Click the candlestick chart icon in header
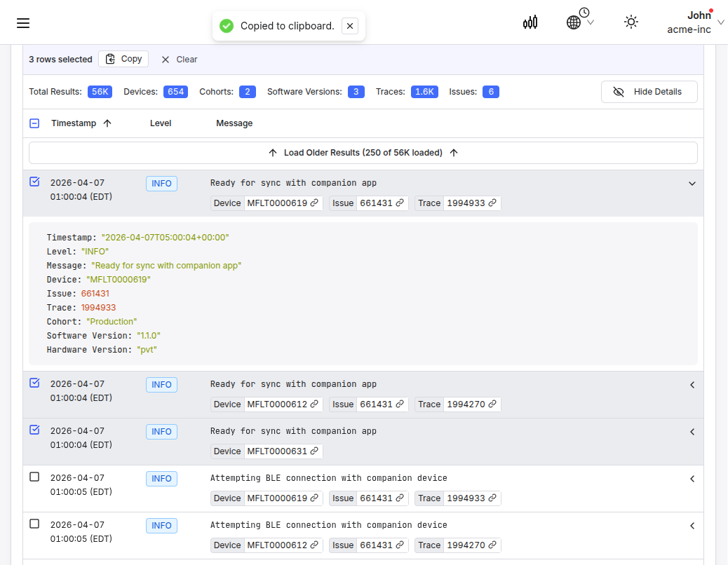The image size is (728, 565). pos(530,22)
